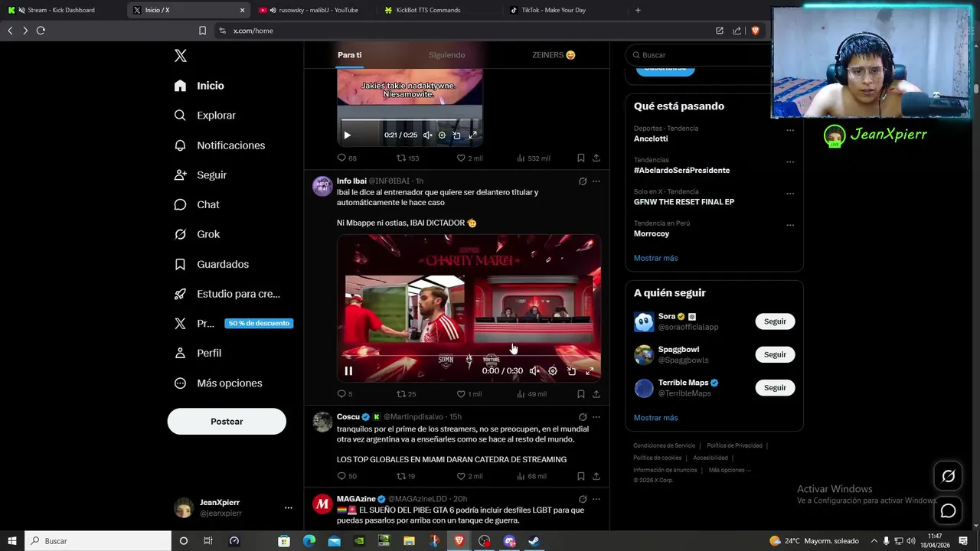Bookmark the Info Ibai post
The image size is (980, 551).
pyautogui.click(x=581, y=394)
